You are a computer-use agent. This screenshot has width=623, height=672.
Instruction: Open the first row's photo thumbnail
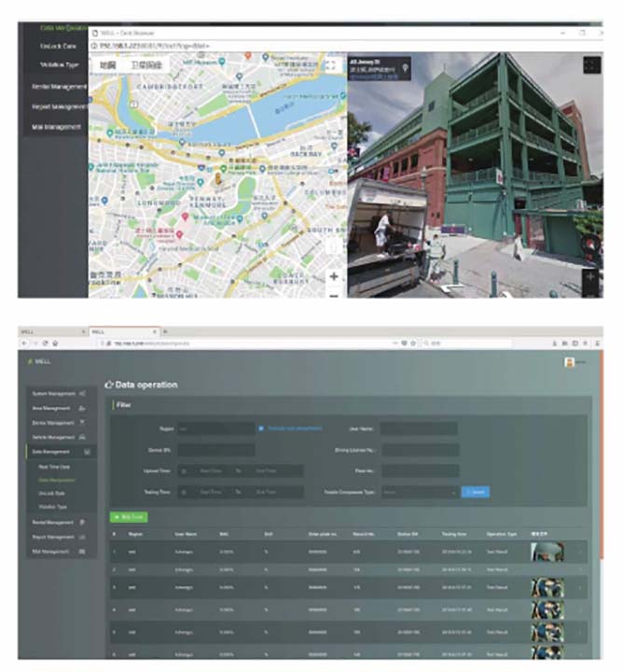point(547,552)
